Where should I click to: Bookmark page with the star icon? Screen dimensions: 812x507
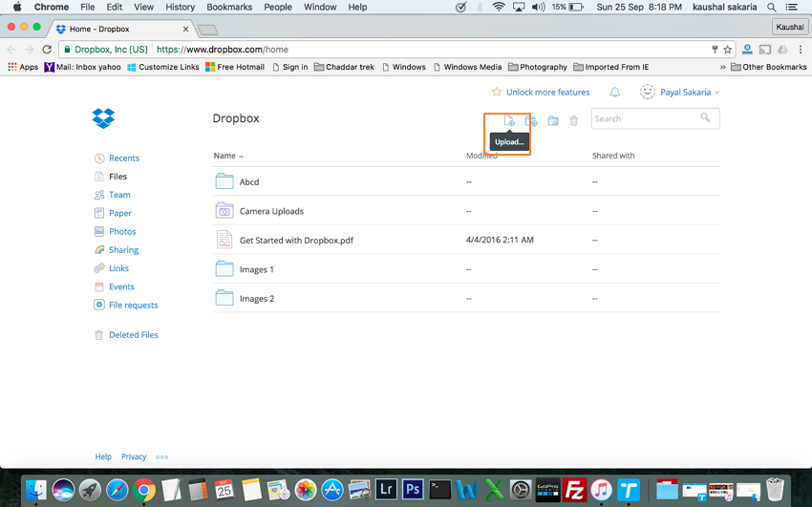click(728, 50)
